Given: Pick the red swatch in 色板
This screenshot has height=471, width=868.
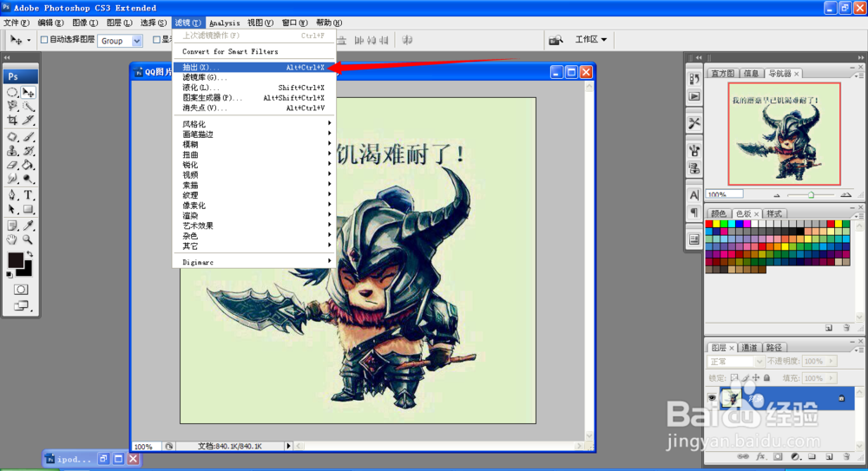Looking at the screenshot, I should point(708,224).
